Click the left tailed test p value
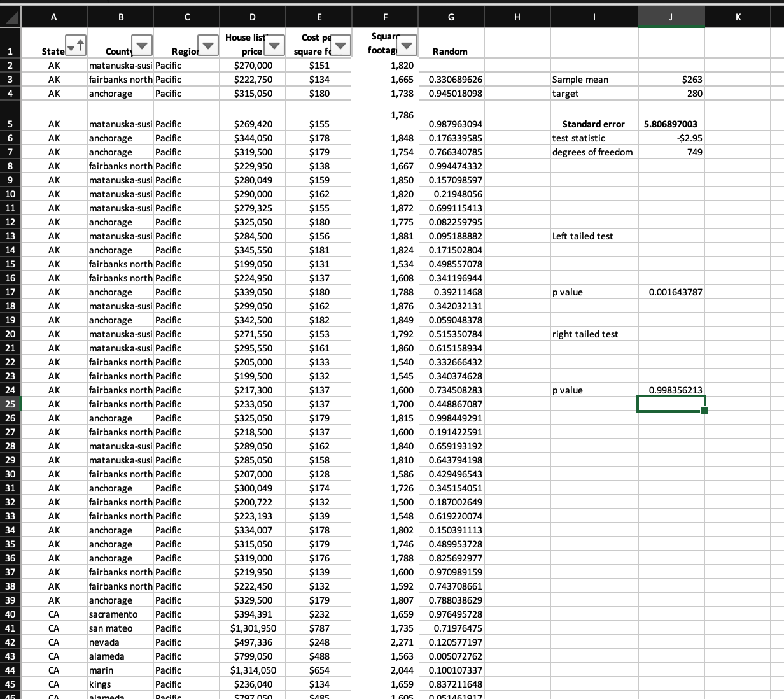 coord(671,292)
